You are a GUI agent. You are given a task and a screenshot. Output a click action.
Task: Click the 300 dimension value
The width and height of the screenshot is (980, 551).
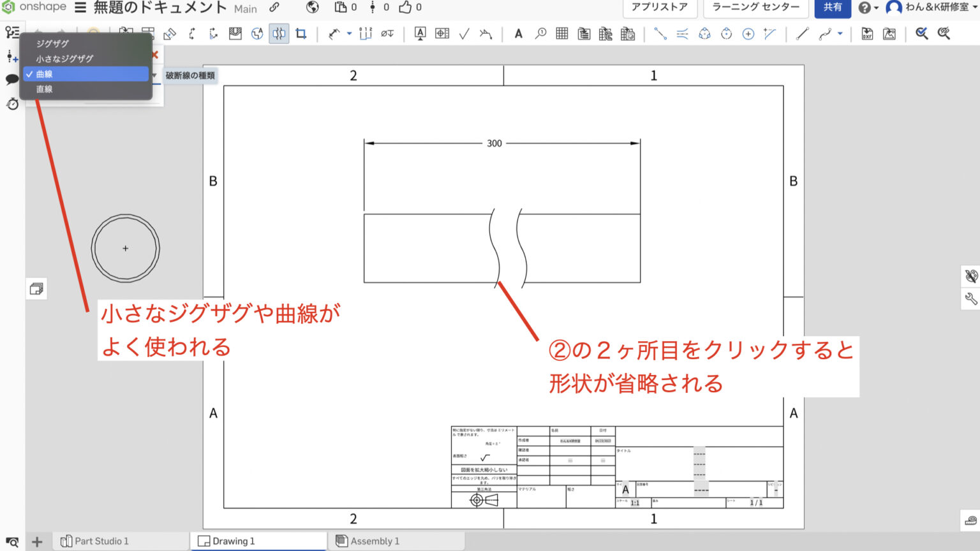tap(494, 143)
